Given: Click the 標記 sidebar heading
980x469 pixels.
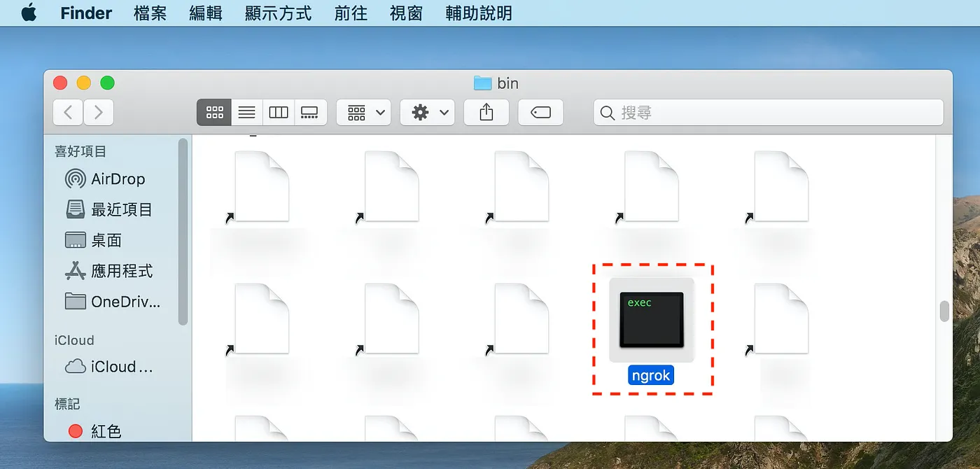Looking at the screenshot, I should 67,405.
